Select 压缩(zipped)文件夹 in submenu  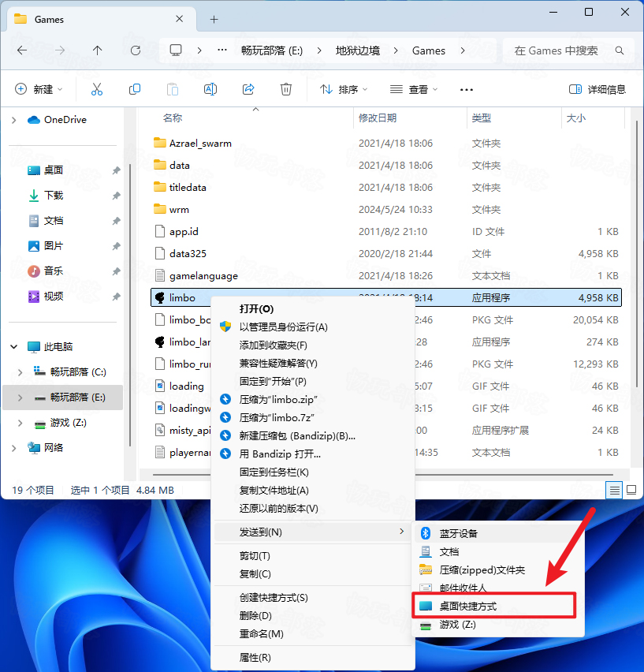[482, 569]
